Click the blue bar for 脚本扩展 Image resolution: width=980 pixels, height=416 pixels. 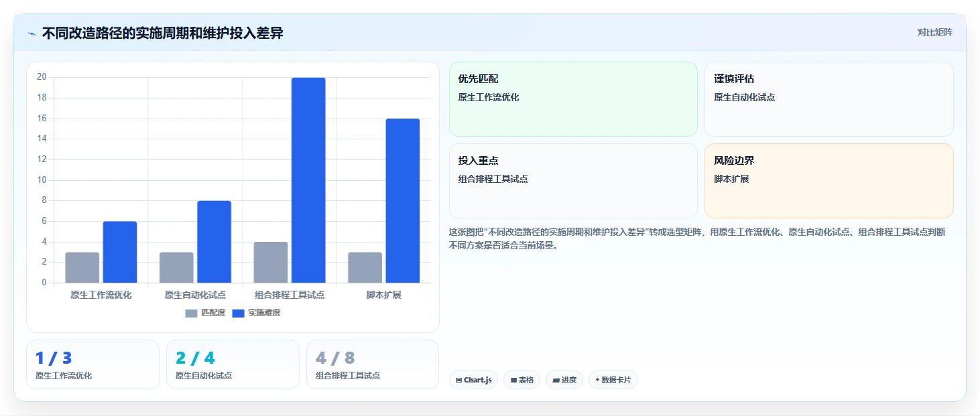(x=403, y=201)
